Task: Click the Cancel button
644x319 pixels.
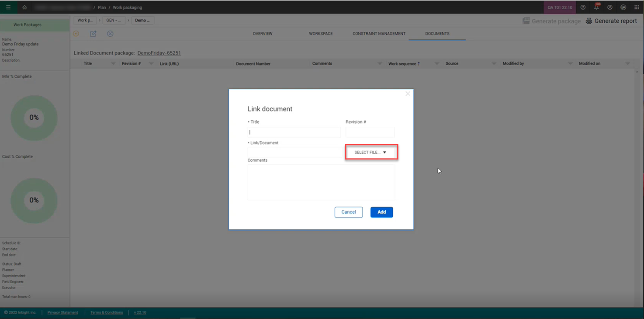Action: click(349, 212)
